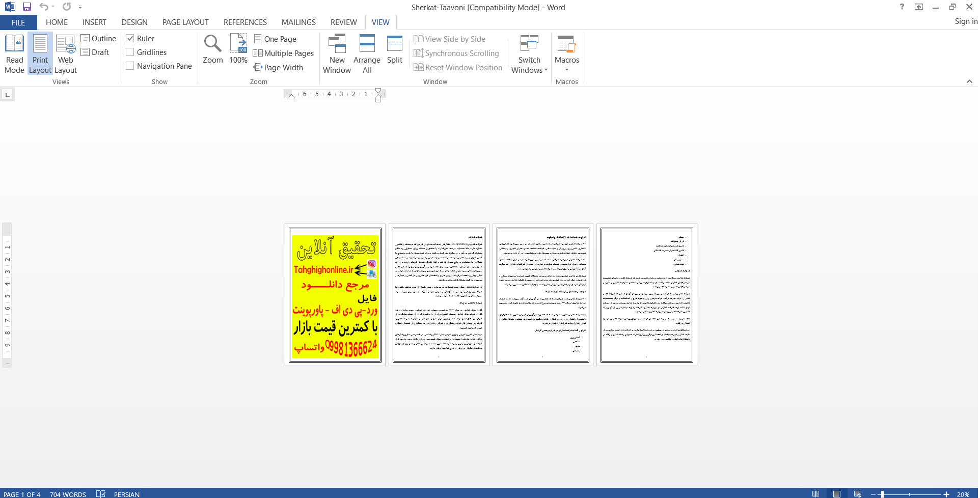980x498 pixels.
Task: Open the FILE tab
Action: coord(18,22)
